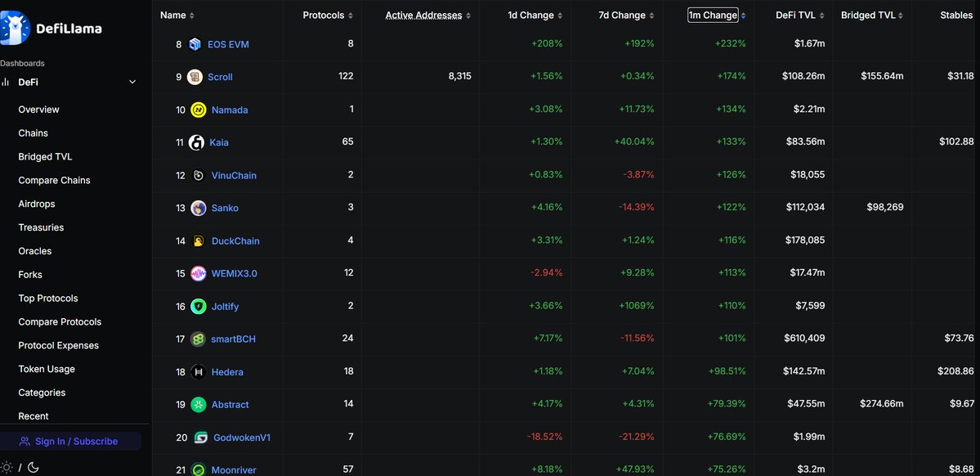
Task: Sort table by Name column
Action: coord(177,15)
